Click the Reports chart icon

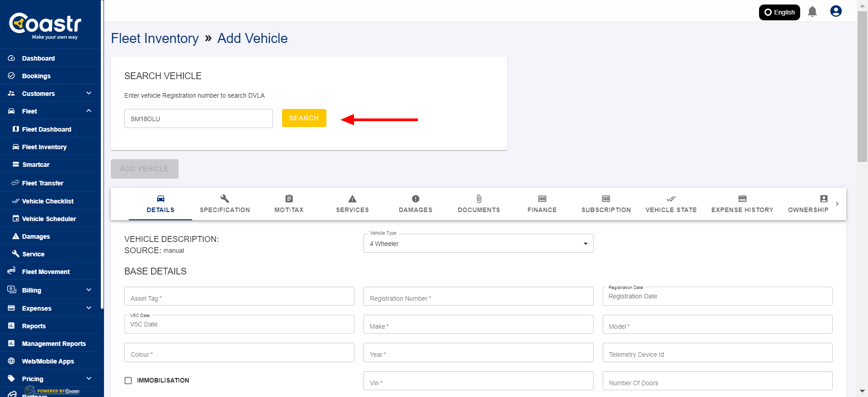[12, 326]
